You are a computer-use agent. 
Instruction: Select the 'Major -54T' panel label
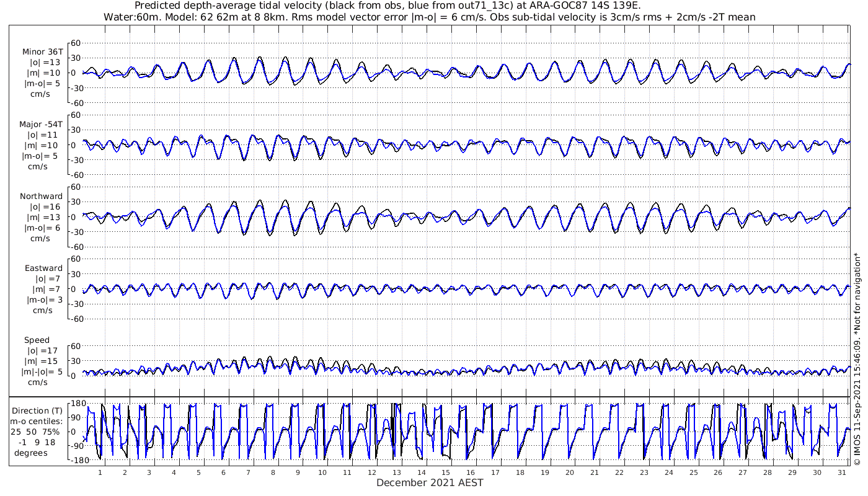click(x=41, y=124)
